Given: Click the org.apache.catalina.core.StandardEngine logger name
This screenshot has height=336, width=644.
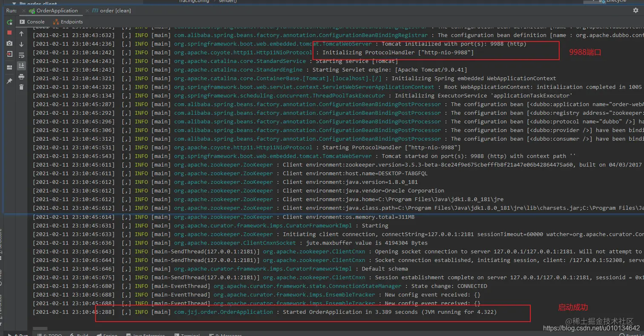Looking at the screenshot, I should click(x=238, y=70).
